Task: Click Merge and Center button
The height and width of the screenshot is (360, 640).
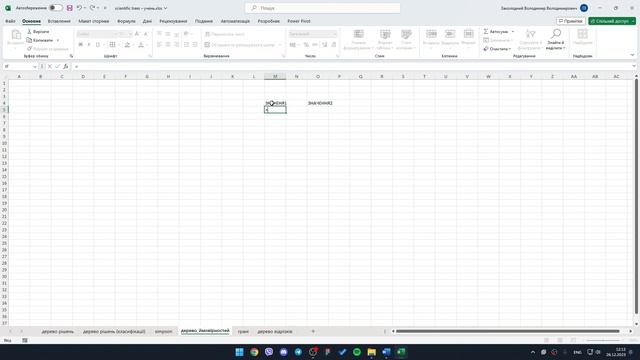Action: (x=241, y=44)
